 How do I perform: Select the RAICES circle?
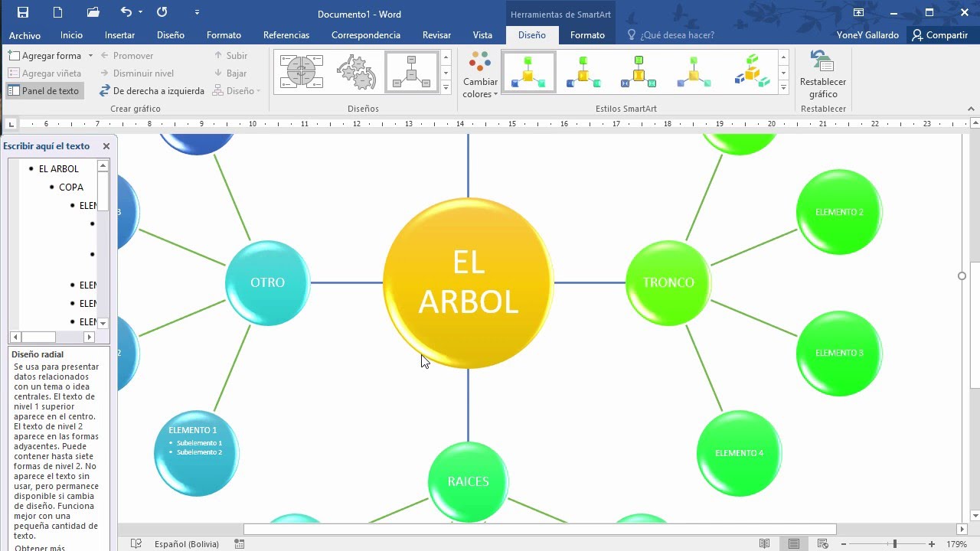[x=468, y=481]
